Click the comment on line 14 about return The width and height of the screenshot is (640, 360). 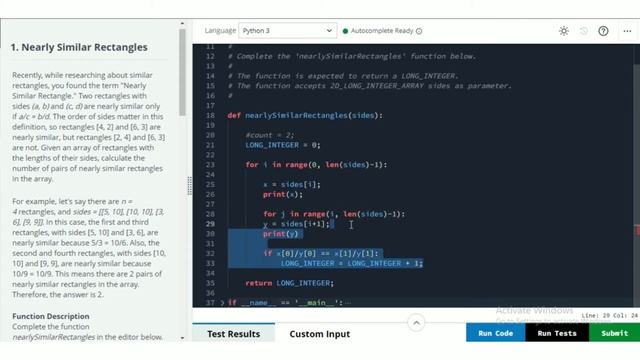point(343,76)
